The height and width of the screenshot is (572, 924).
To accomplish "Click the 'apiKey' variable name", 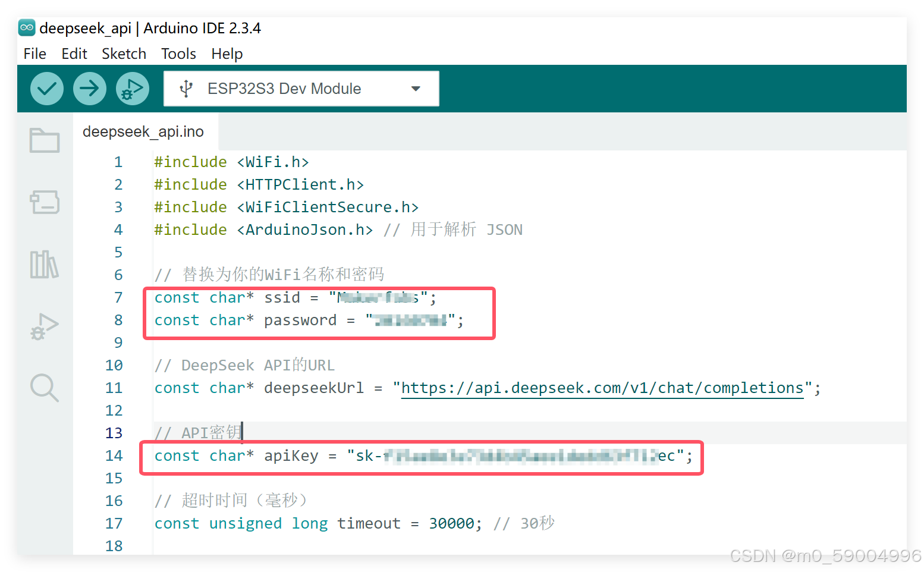I will (x=291, y=456).
